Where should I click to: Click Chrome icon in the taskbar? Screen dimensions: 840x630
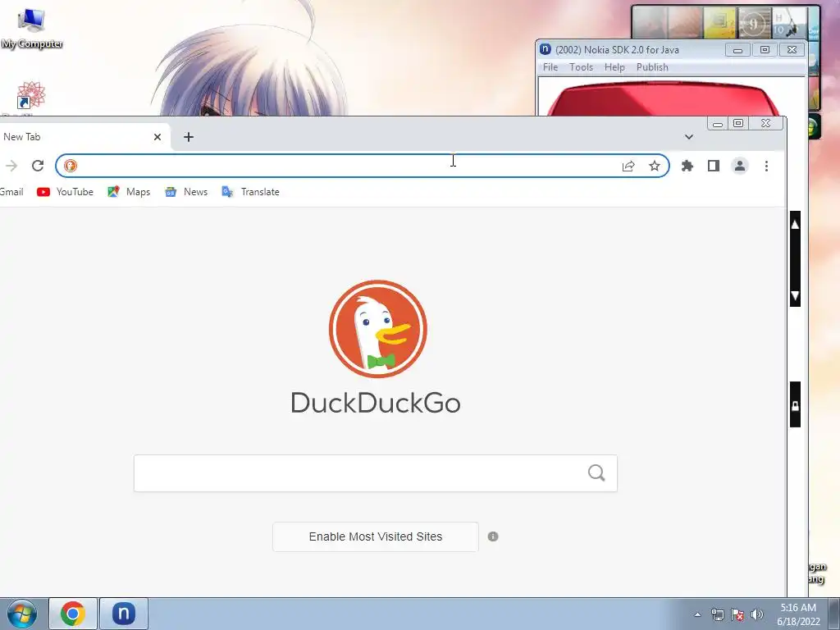73,614
